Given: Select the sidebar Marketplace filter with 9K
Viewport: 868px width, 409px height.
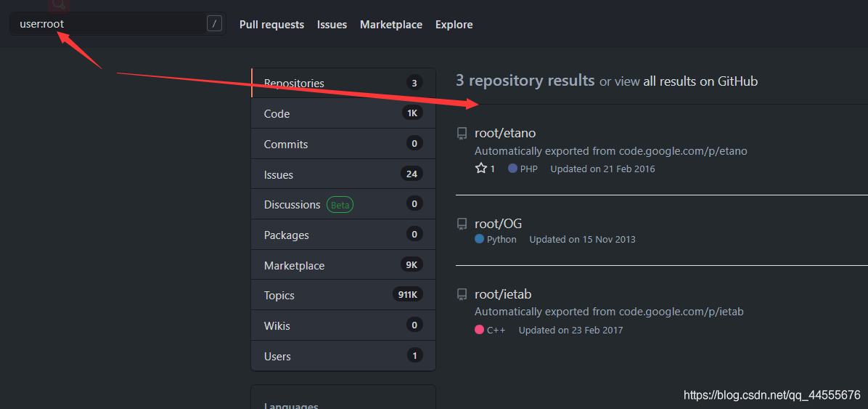Looking at the screenshot, I should coord(343,265).
